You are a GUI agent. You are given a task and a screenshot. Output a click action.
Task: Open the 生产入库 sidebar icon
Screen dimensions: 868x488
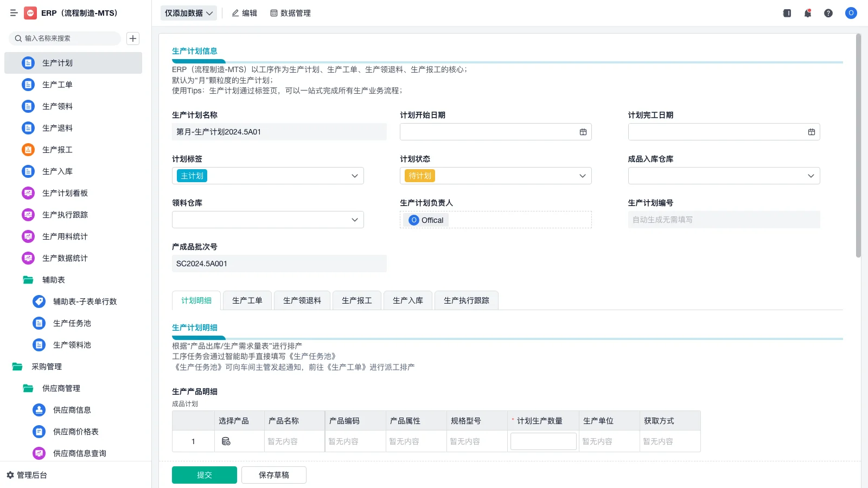[28, 171]
